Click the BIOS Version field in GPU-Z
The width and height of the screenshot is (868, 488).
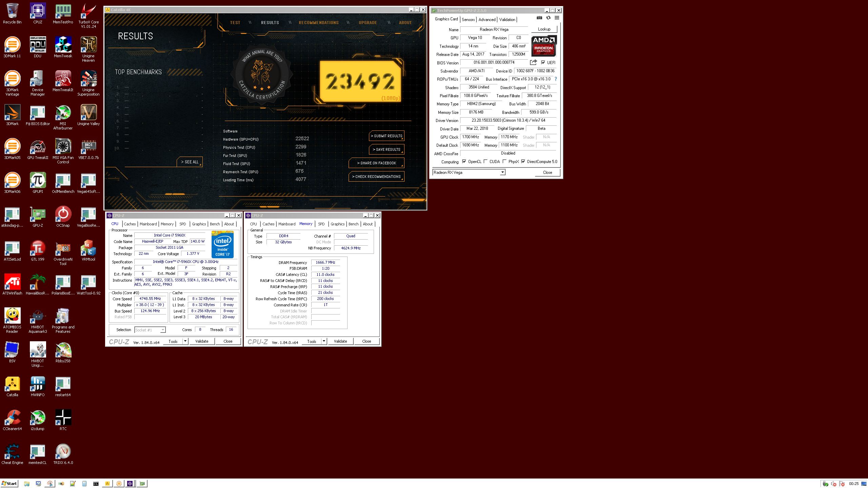[494, 62]
